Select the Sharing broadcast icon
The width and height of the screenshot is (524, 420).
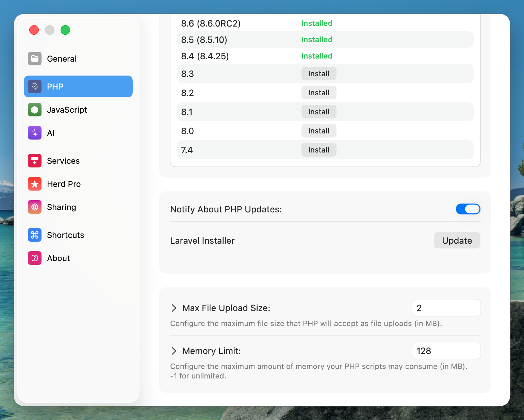pos(35,207)
